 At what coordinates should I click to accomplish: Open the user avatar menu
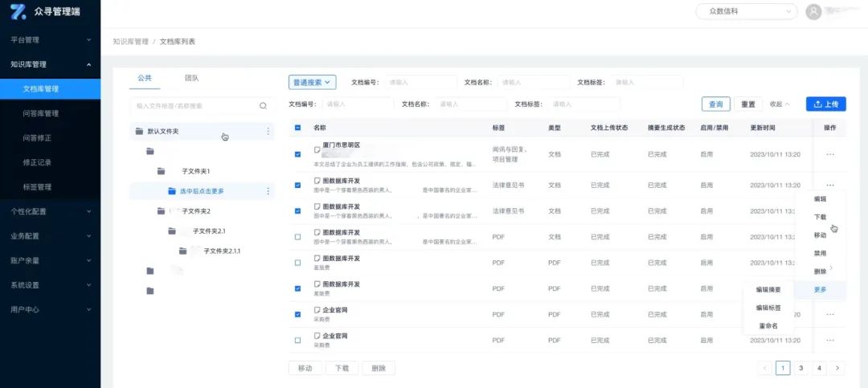pyautogui.click(x=813, y=11)
